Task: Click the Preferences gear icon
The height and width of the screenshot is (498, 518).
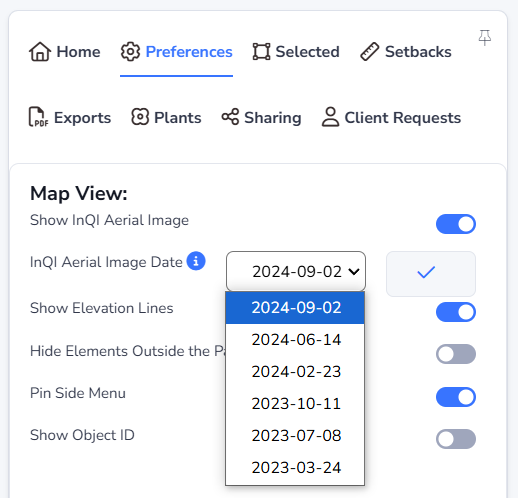Action: pyautogui.click(x=130, y=52)
